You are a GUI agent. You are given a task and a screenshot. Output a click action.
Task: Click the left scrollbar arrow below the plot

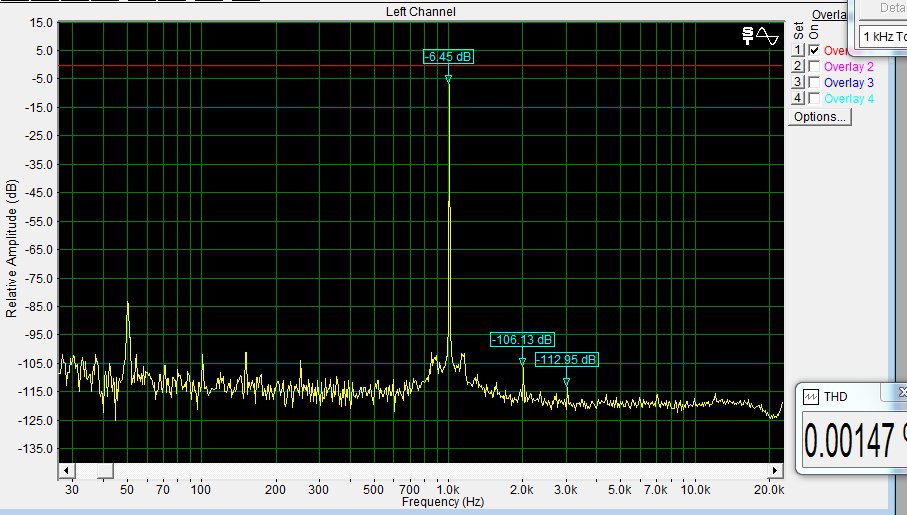[x=66, y=470]
